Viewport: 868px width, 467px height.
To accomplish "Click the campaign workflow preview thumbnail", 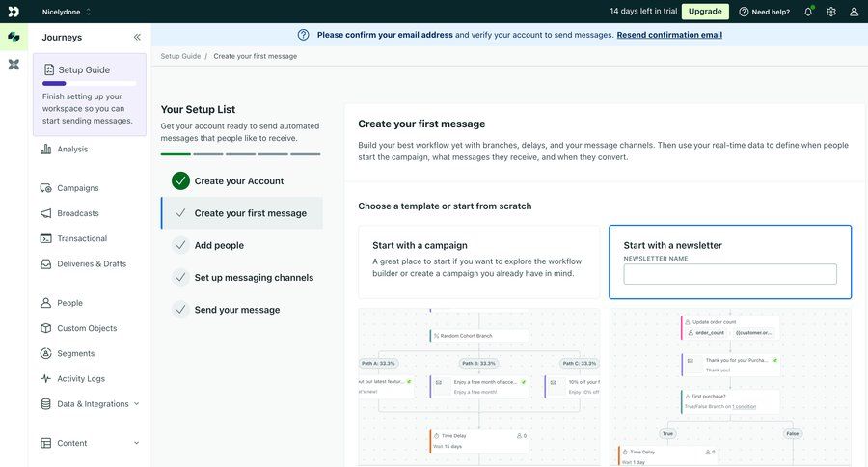I will [x=478, y=387].
